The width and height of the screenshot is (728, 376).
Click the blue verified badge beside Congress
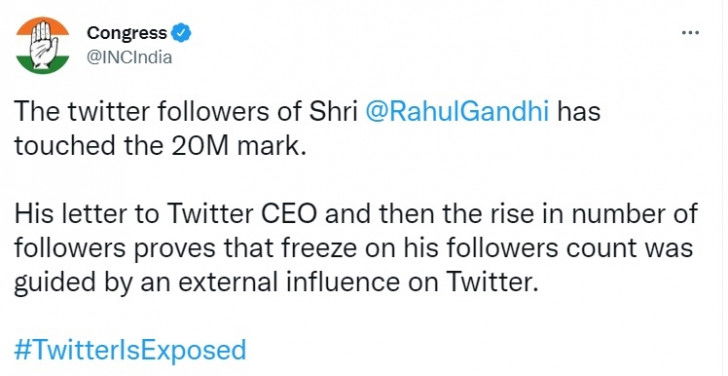coord(181,33)
